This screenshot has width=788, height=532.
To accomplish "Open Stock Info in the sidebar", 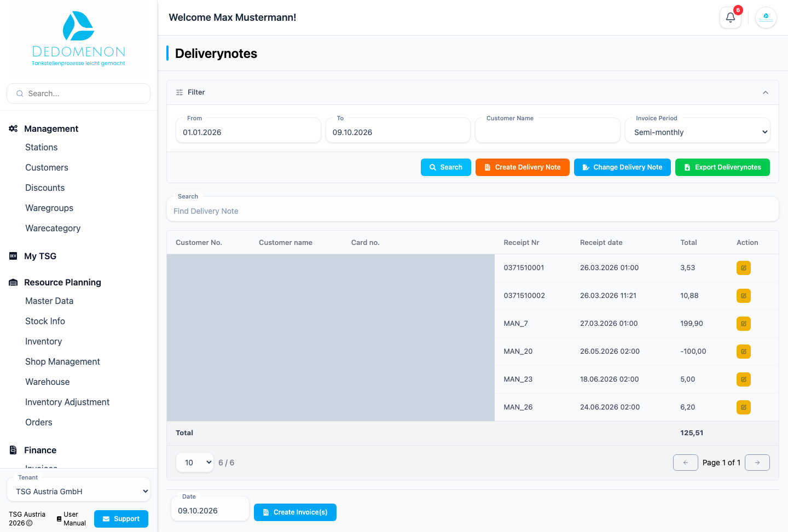I will coord(45,321).
